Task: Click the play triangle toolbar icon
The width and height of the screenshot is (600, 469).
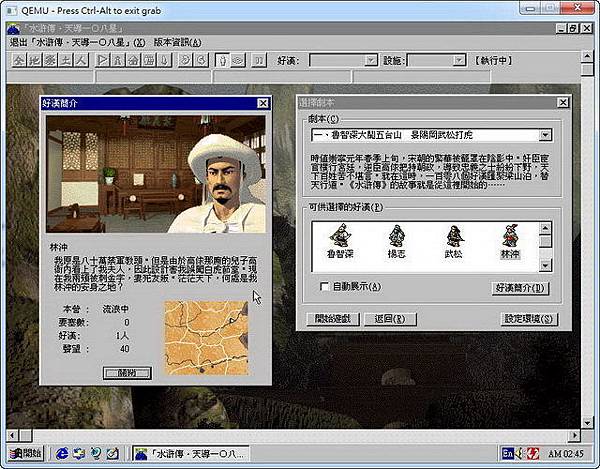Action: [x=103, y=60]
